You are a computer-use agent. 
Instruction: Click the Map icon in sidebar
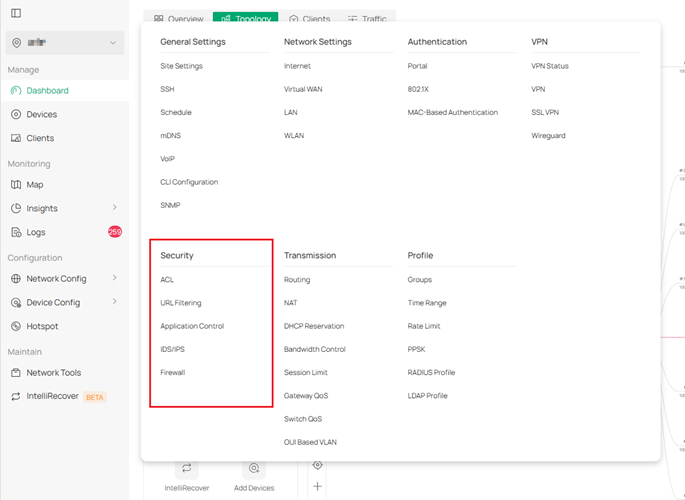[16, 185]
